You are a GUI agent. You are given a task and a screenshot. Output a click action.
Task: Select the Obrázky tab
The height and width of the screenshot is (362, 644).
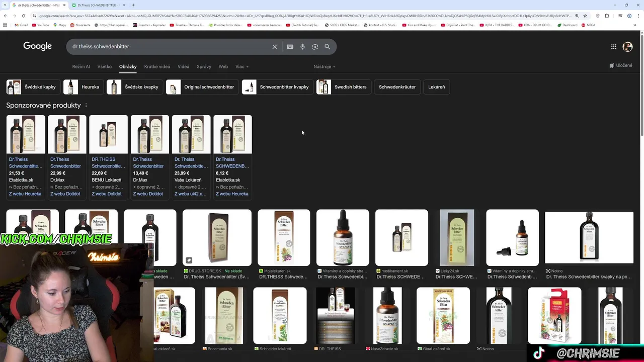(128, 67)
